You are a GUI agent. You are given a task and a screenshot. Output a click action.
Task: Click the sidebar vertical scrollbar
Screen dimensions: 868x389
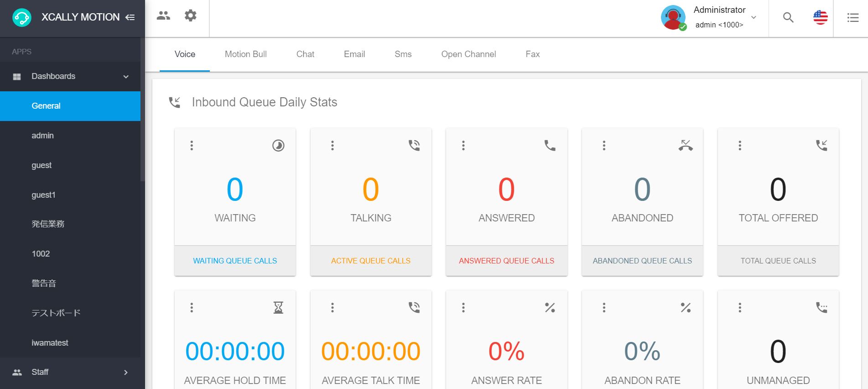tap(142, 110)
